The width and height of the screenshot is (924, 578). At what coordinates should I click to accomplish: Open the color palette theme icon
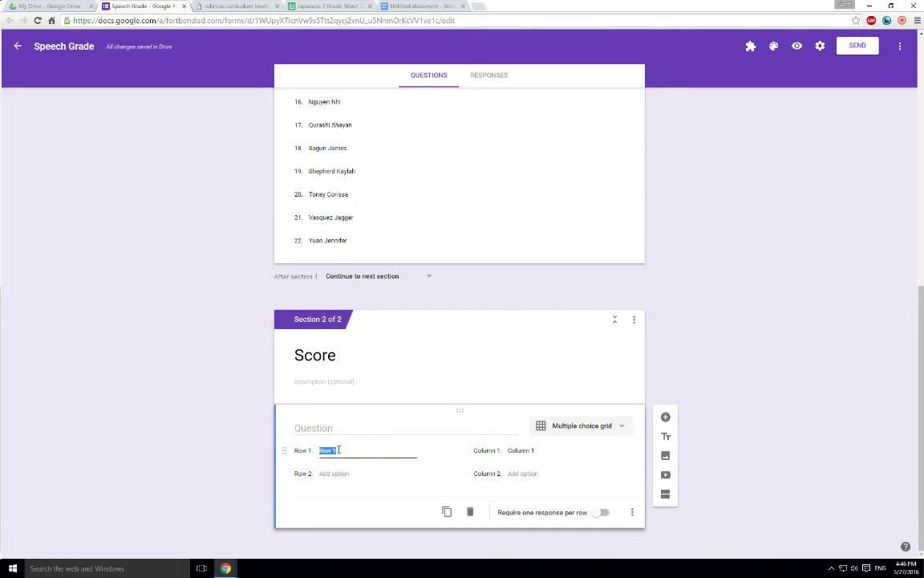click(774, 46)
